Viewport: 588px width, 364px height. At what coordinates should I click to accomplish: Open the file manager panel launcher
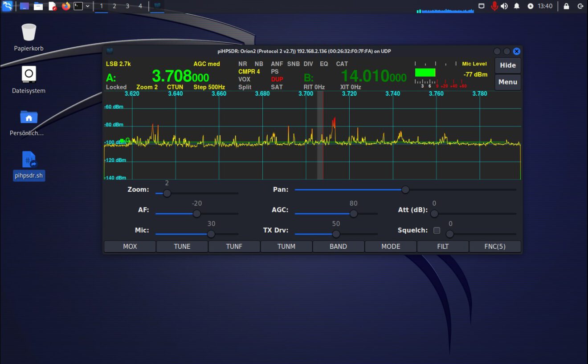pyautogui.click(x=38, y=6)
